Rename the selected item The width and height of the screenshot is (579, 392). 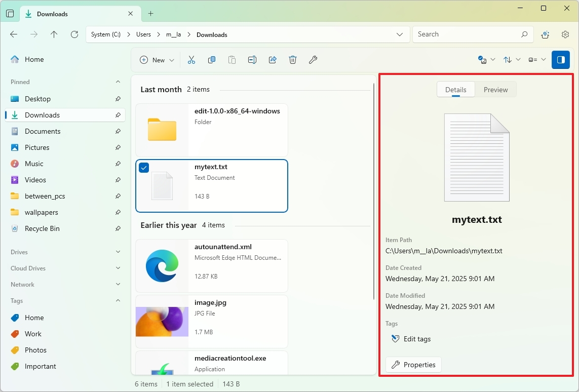(x=252, y=59)
